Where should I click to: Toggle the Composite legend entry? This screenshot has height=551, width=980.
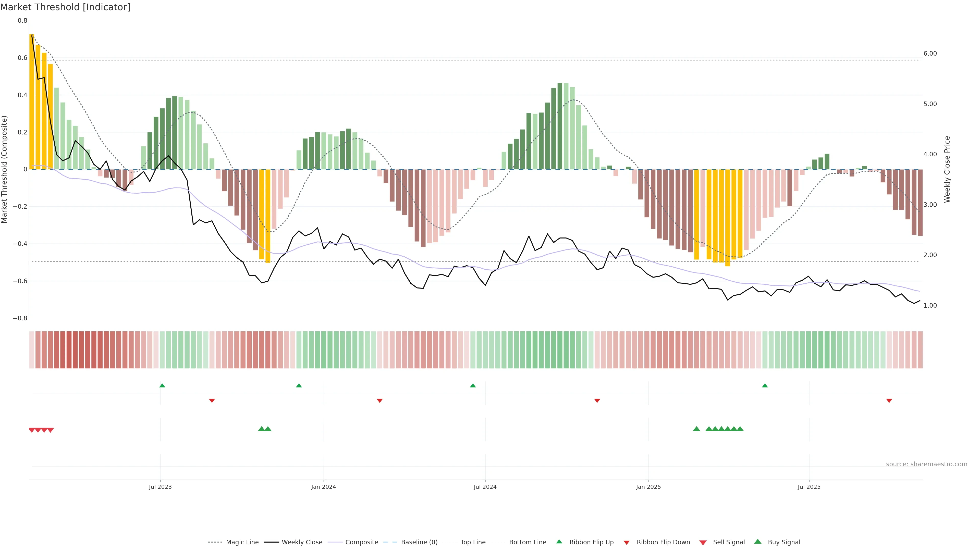pos(361,542)
